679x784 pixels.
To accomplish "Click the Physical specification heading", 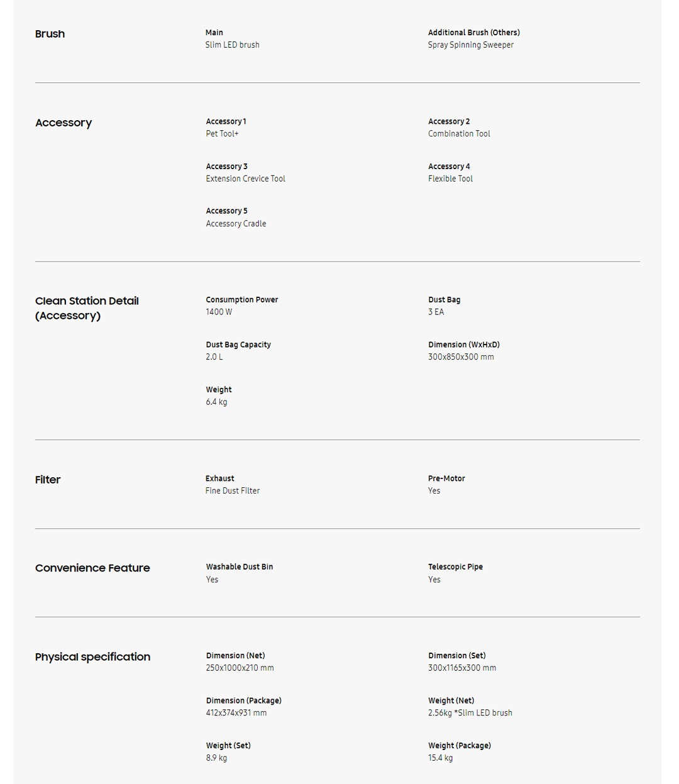I will pos(92,656).
